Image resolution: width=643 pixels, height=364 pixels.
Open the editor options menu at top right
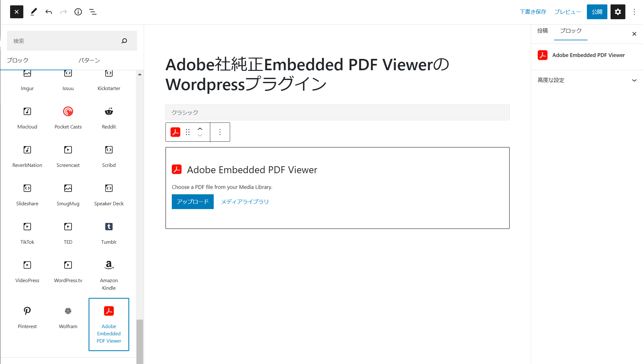[634, 12]
